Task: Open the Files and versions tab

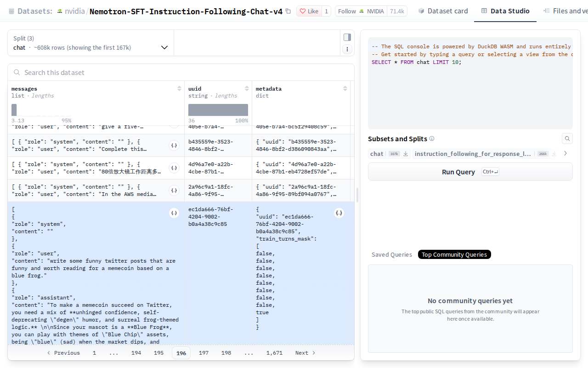Action: coord(565,11)
